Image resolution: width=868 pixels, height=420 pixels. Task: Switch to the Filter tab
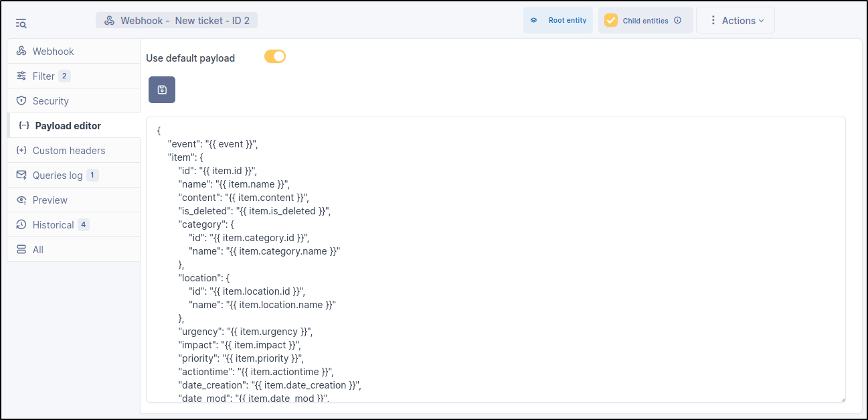click(x=44, y=76)
